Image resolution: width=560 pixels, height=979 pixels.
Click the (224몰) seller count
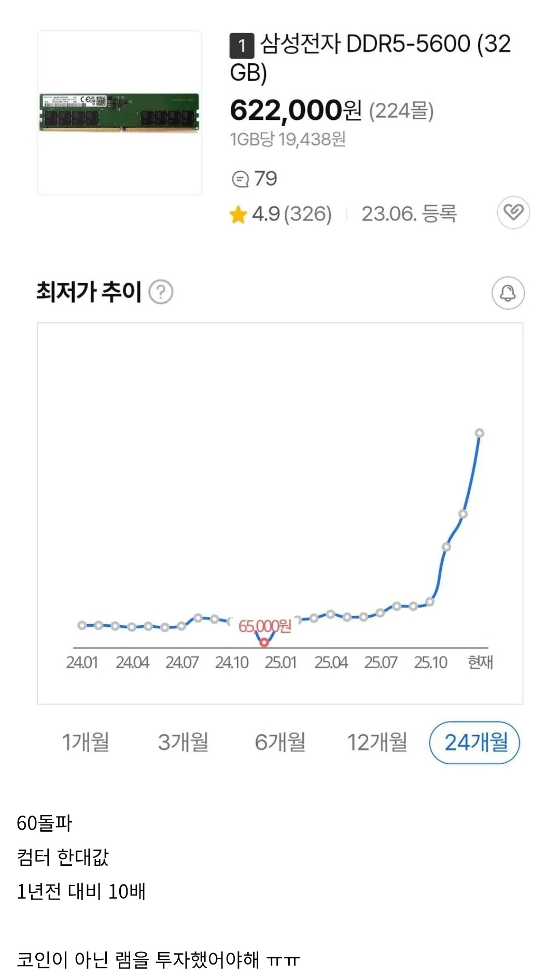point(401,111)
